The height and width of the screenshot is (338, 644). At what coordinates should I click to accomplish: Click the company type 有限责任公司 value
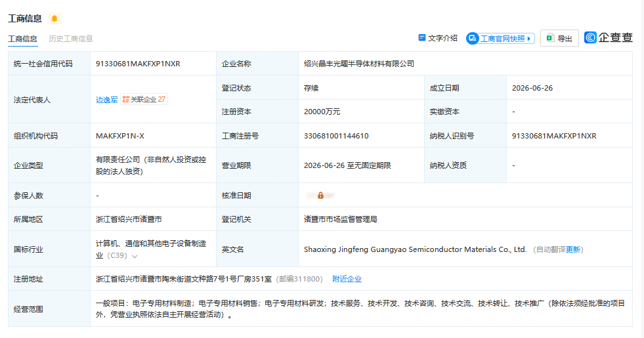[x=151, y=165]
